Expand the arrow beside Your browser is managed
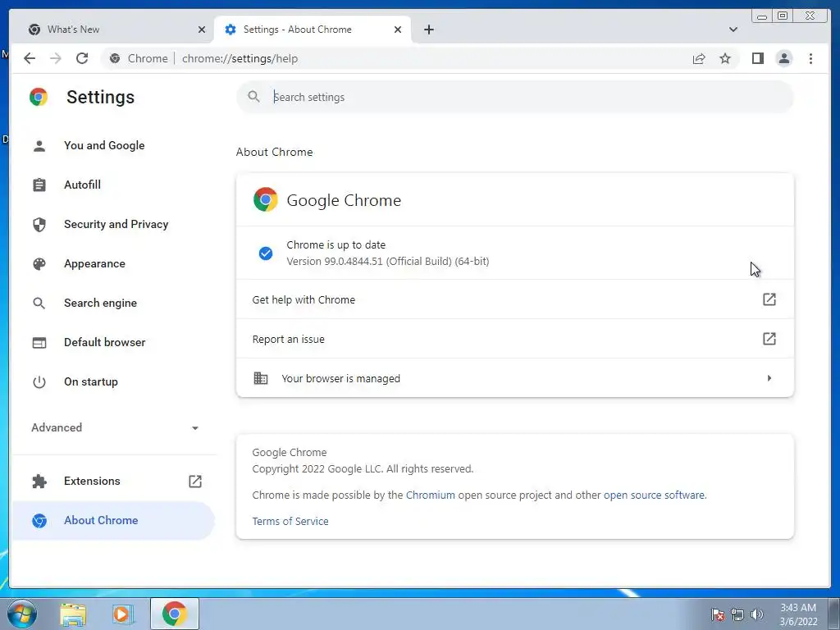Screen dimensions: 840x630 [769, 378]
